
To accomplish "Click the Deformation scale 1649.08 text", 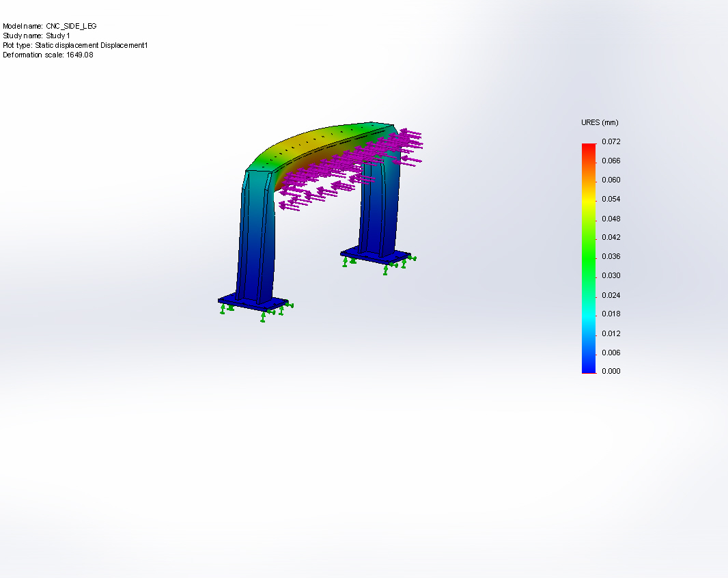I will pyautogui.click(x=48, y=55).
